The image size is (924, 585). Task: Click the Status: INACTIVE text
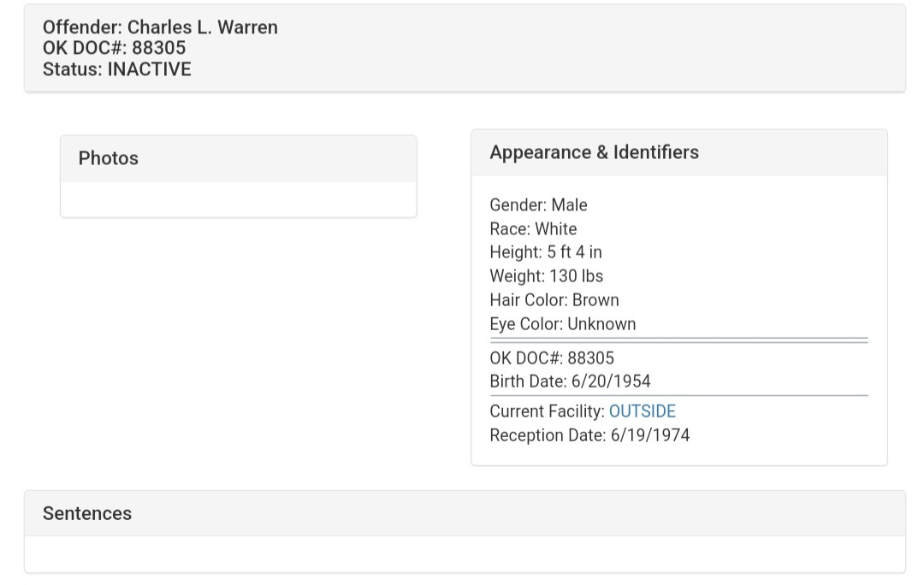[x=117, y=69]
